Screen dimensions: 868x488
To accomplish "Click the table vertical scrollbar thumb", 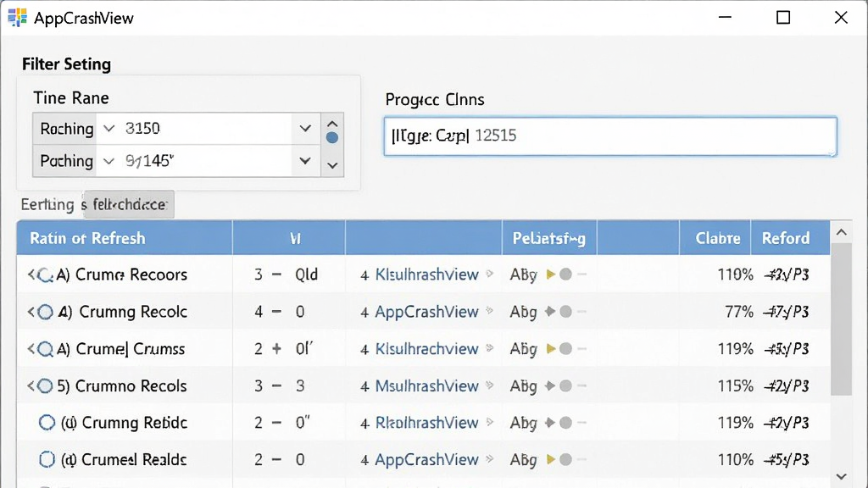I will (842, 319).
